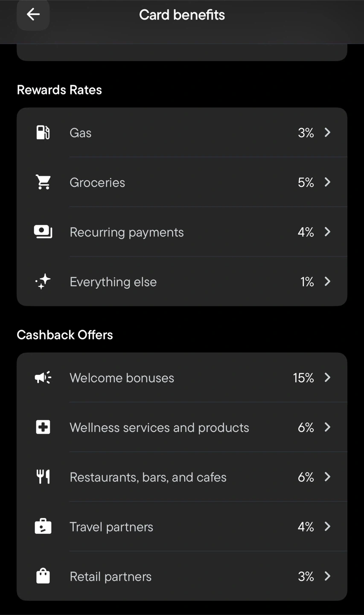The image size is (364, 615).
Task: Tap the back arrow button
Action: coord(33,15)
